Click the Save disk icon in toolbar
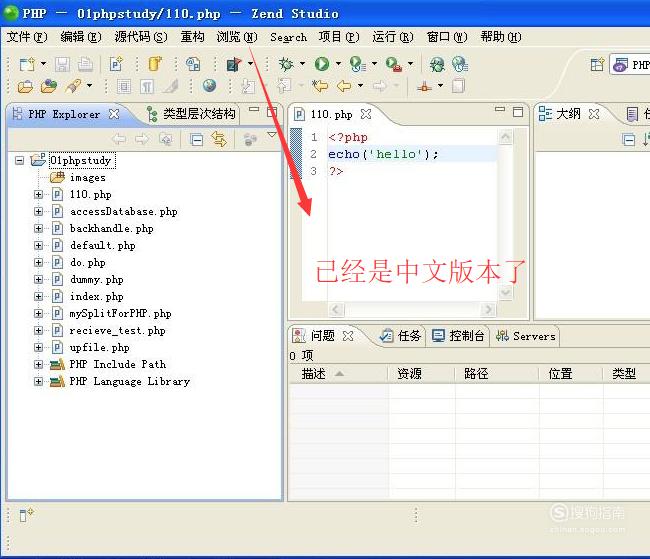650x559 pixels. [62, 64]
